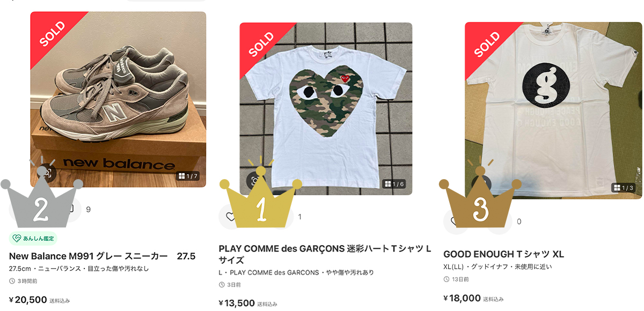Click the silver crown number 2 badge
Image resolution: width=644 pixels, height=311 pixels.
point(42,202)
